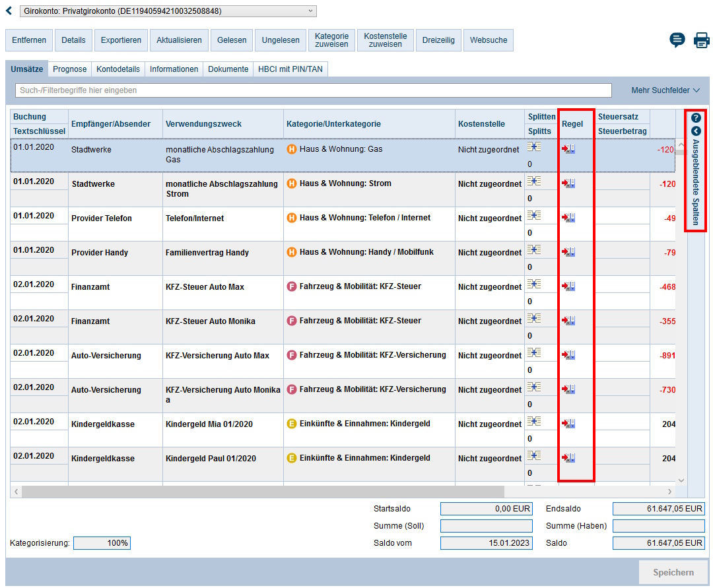The image size is (713, 588).
Task: Click the Kategorie zuweisen button
Action: (x=331, y=40)
